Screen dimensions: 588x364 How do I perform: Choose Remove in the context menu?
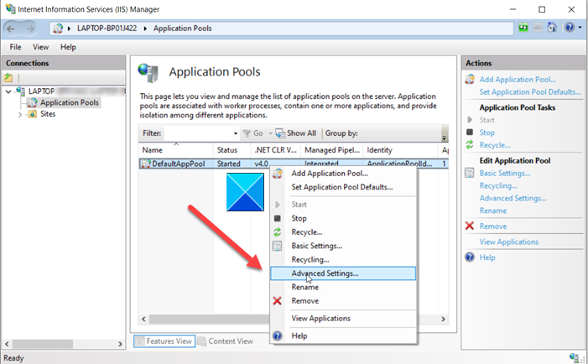343,301
